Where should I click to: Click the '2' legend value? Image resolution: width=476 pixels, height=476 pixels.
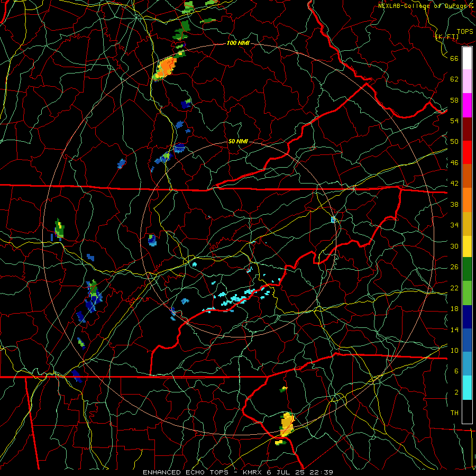456,392
